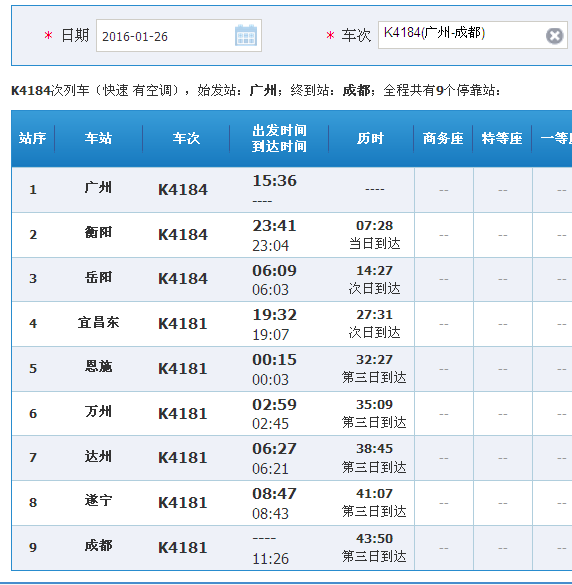572x585 pixels.
Task: Click departure time 00:15 for 恩施
Action: (275, 360)
